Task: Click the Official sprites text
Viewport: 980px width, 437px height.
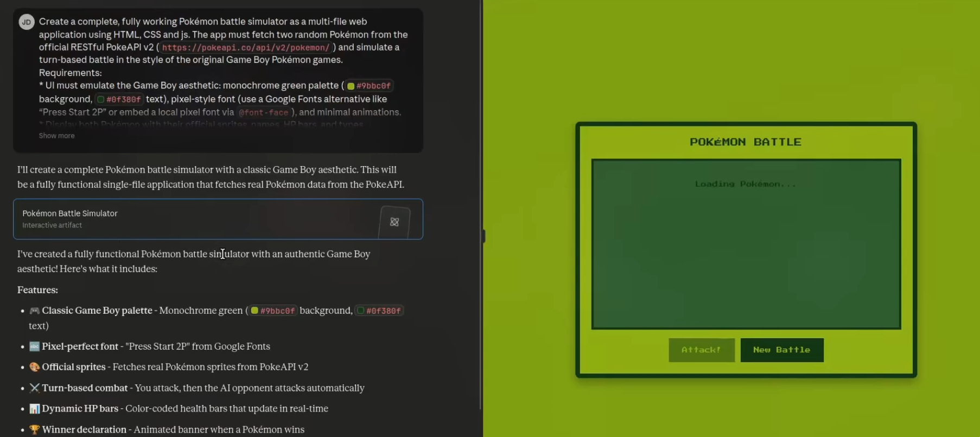Action: [74, 367]
